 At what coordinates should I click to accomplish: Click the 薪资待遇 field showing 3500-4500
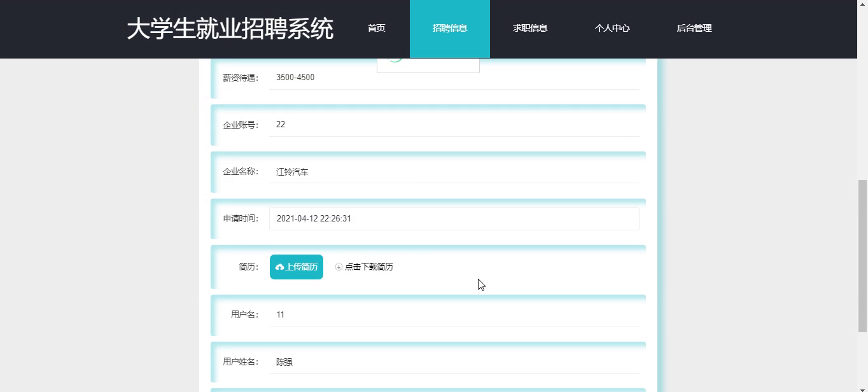[x=454, y=78]
